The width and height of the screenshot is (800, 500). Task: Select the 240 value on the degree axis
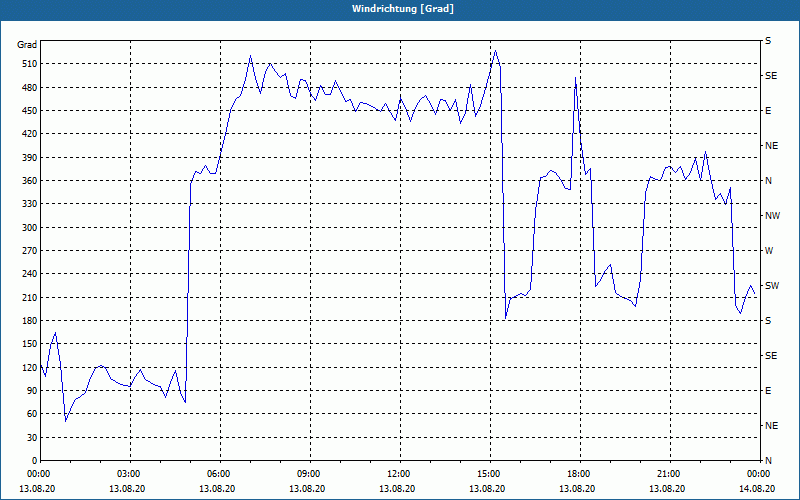click(x=30, y=274)
